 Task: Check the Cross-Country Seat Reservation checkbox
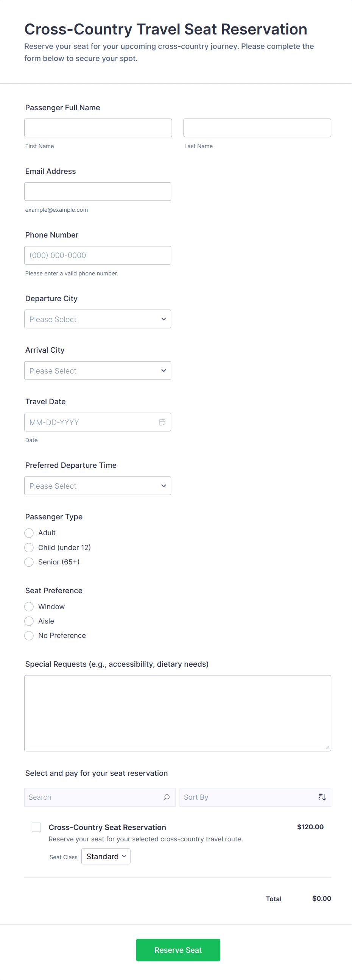36,827
